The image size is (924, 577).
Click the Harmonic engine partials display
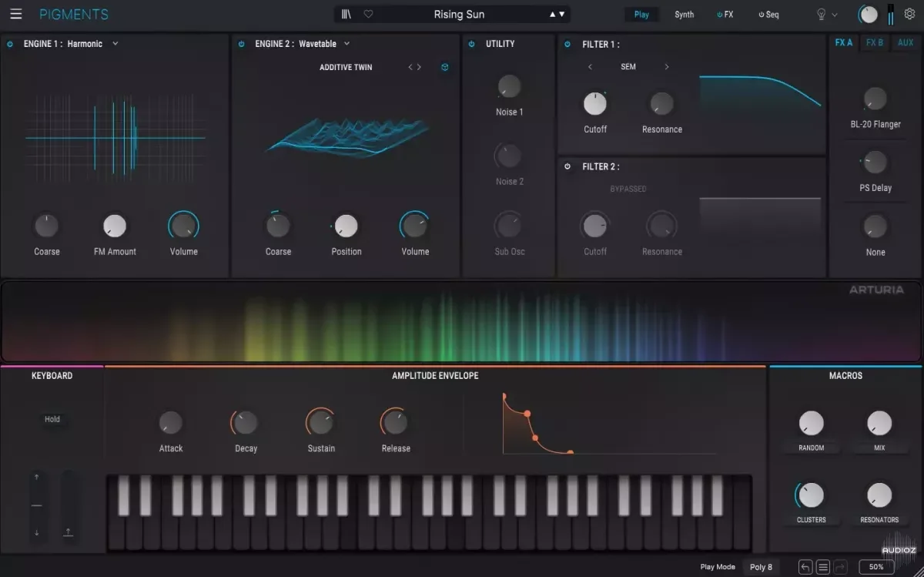(x=115, y=138)
